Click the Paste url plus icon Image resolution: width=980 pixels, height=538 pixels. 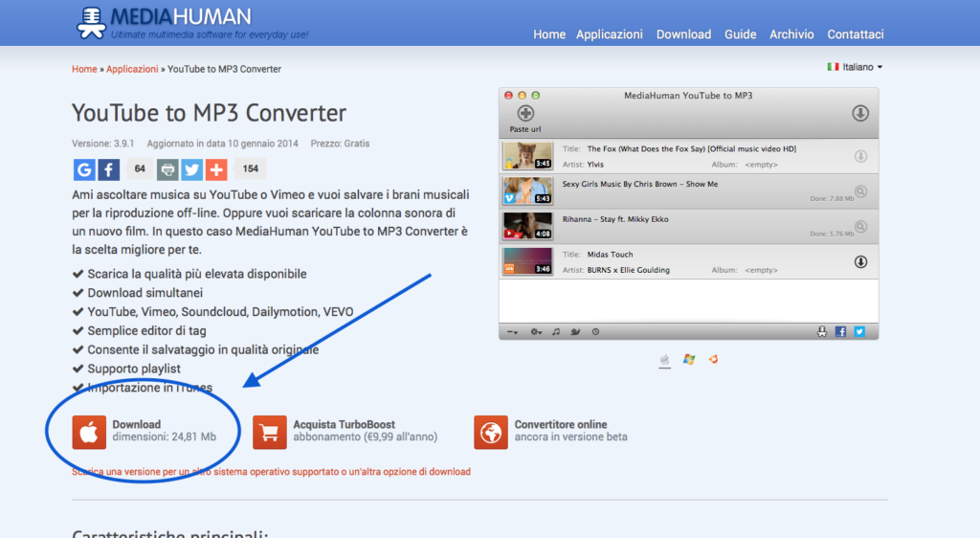pyautogui.click(x=525, y=114)
